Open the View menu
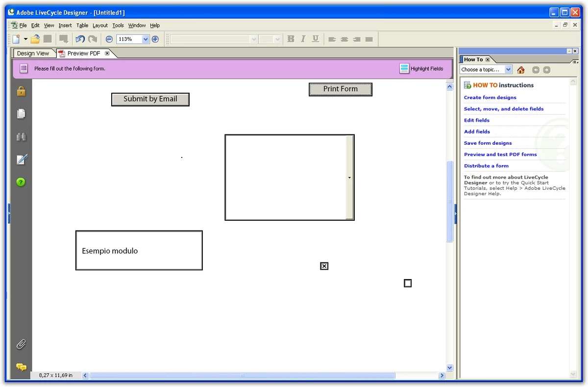This screenshot has width=588, height=387. 49,26
